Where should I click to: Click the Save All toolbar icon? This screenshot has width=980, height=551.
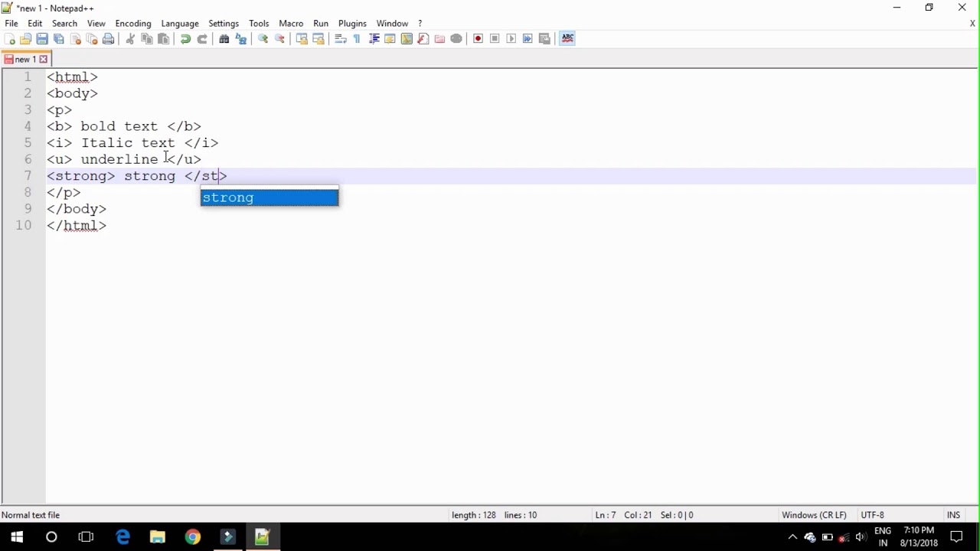(x=59, y=39)
